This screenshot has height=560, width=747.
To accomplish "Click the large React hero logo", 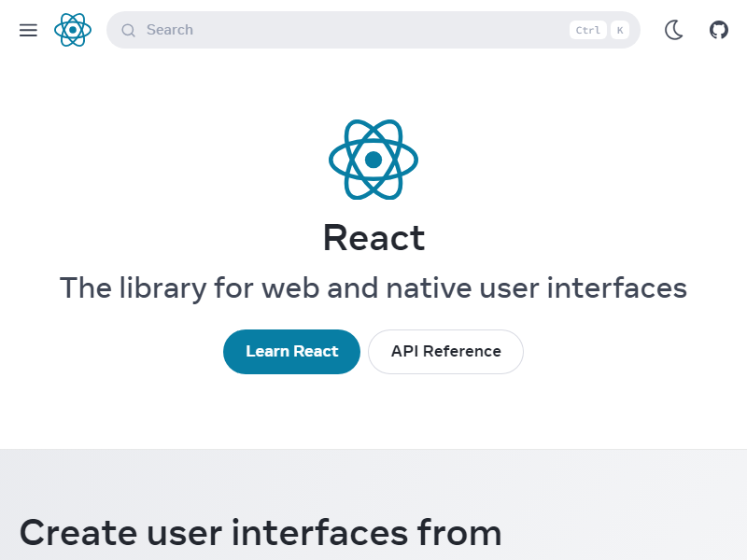I will 373,160.
